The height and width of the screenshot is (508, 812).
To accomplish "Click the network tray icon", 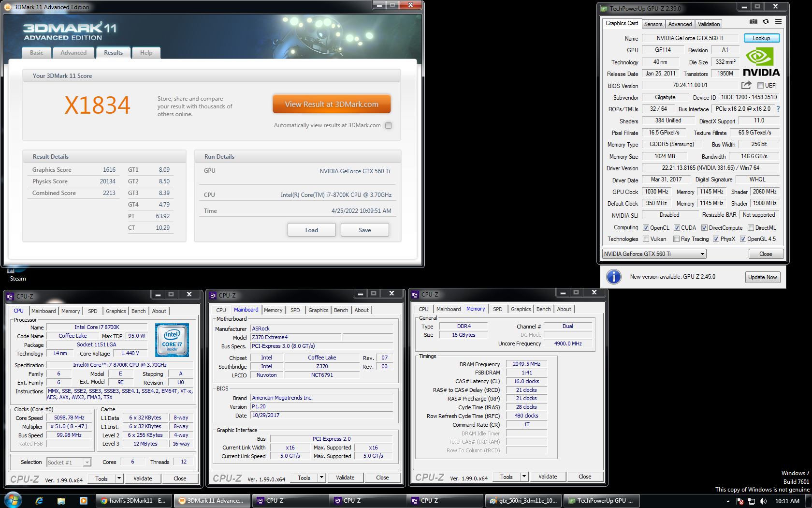I will pyautogui.click(x=752, y=501).
